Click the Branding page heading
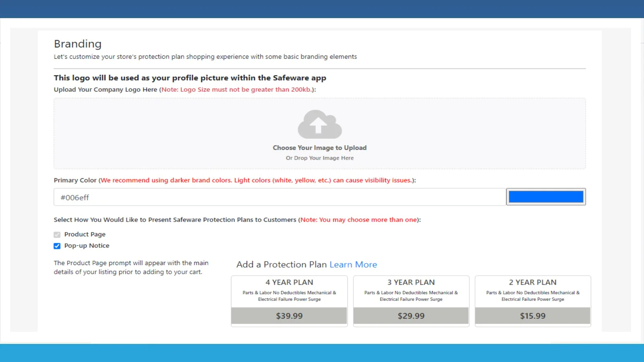Screen dimensions: 644x362 click(x=78, y=43)
